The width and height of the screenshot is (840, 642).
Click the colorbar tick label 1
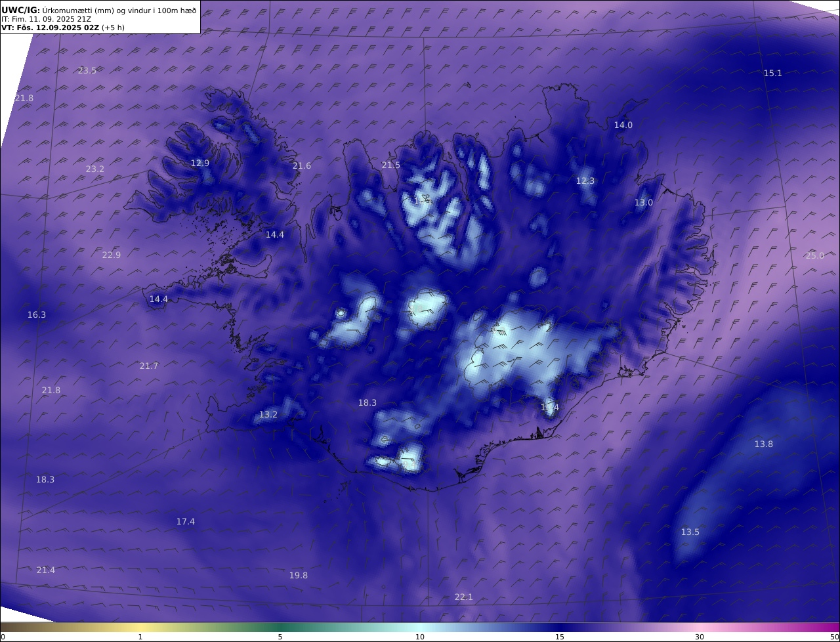click(140, 637)
